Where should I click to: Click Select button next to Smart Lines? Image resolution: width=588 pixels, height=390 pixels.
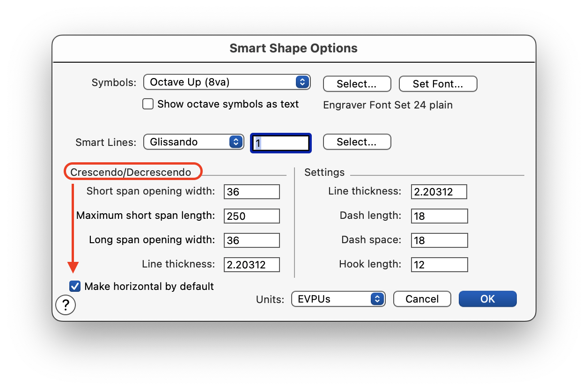pyautogui.click(x=357, y=142)
